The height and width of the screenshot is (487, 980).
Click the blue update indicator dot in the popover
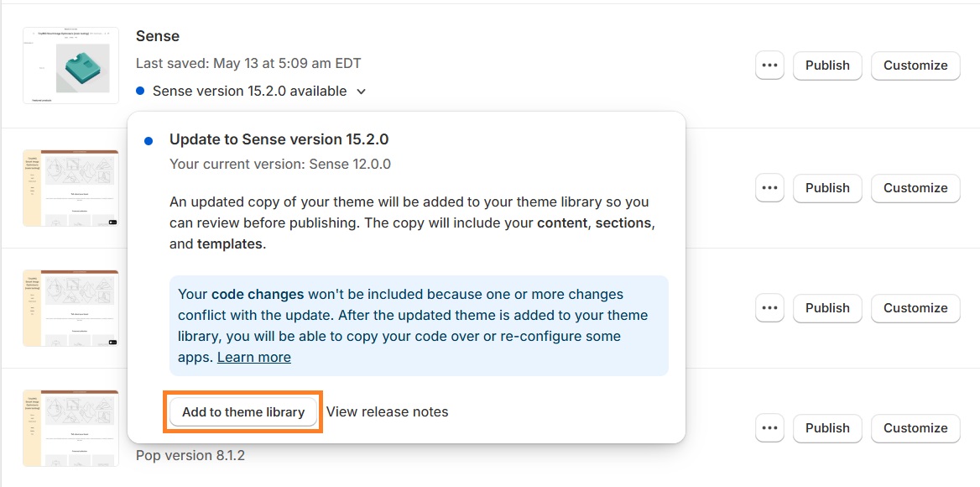point(148,140)
